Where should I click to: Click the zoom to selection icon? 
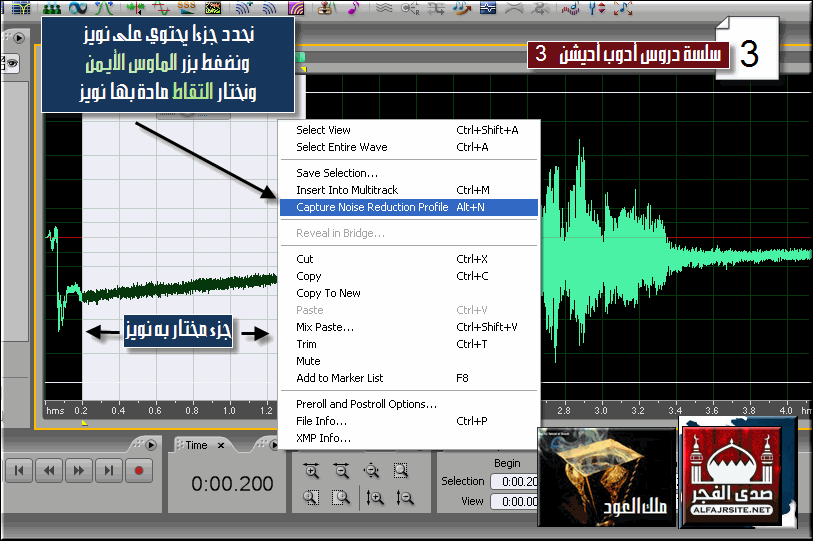(x=401, y=470)
